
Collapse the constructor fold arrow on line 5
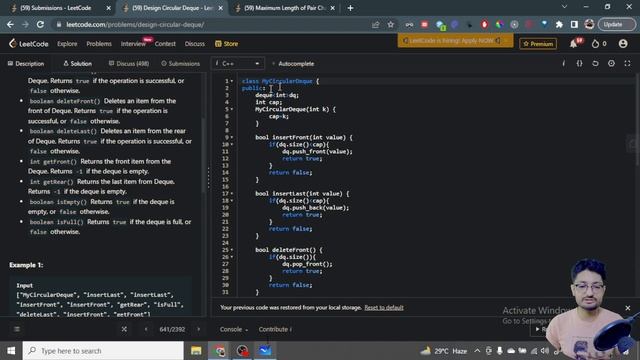click(x=232, y=109)
